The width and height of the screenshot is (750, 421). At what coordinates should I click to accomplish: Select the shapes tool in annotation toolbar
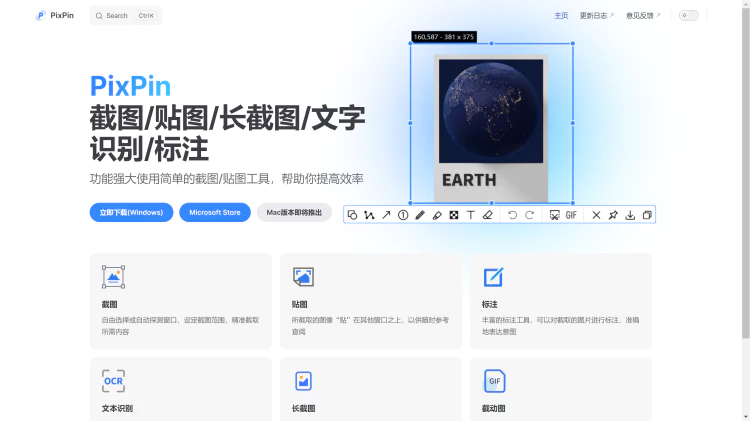[352, 215]
